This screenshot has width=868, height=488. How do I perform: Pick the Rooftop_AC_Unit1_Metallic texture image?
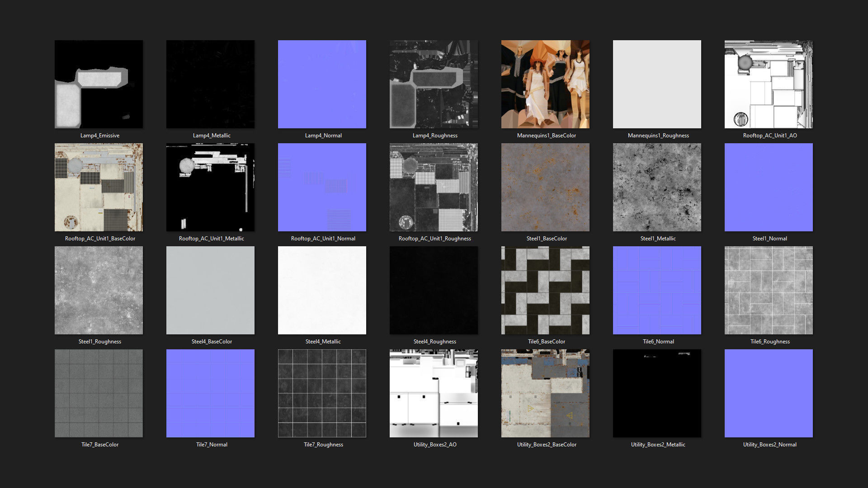pyautogui.click(x=210, y=187)
